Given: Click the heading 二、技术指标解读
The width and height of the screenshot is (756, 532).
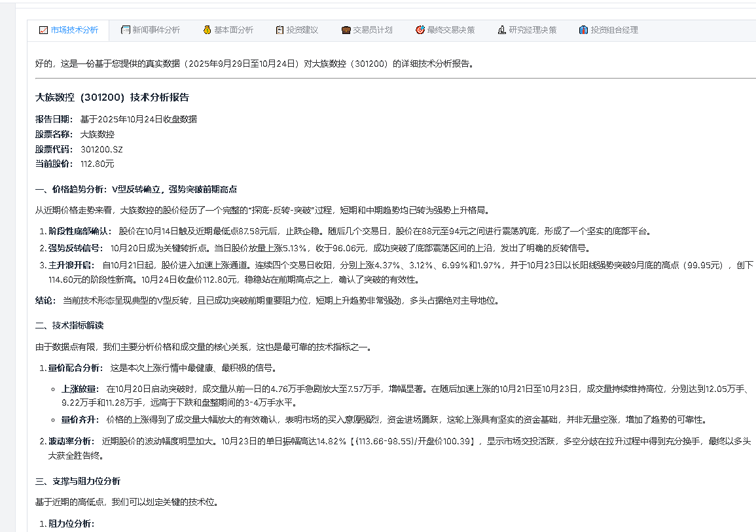Looking at the screenshot, I should (69, 325).
